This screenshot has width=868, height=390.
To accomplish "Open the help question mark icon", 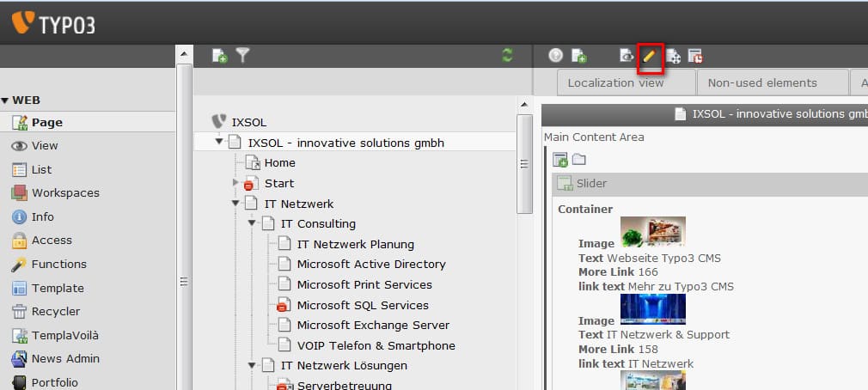I will tap(556, 55).
